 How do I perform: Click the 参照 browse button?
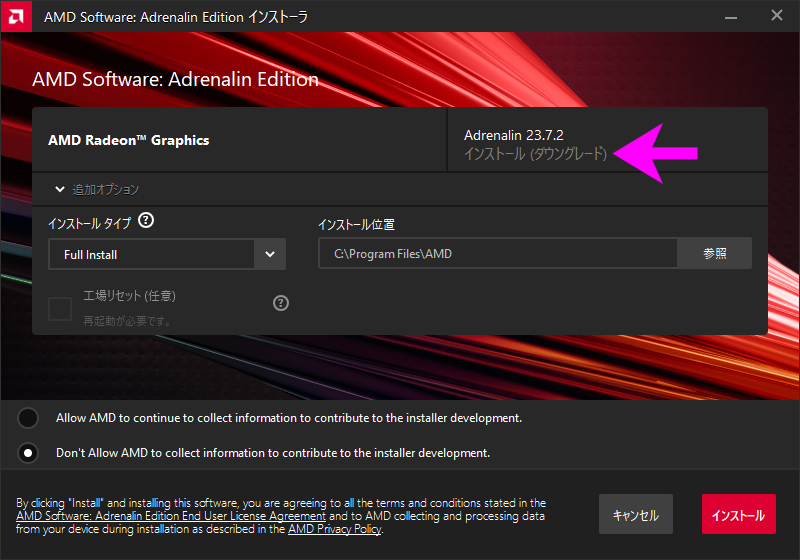[714, 253]
